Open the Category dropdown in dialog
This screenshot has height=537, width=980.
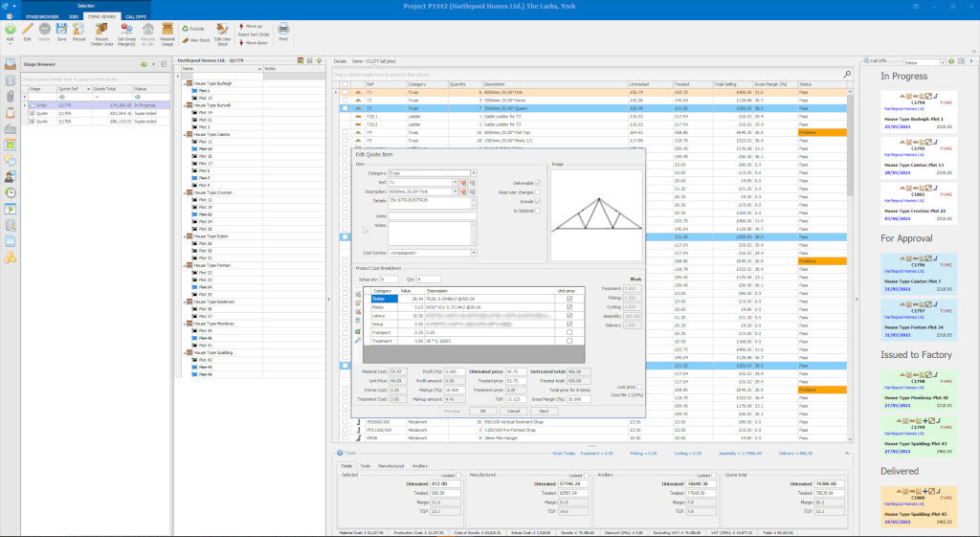474,172
